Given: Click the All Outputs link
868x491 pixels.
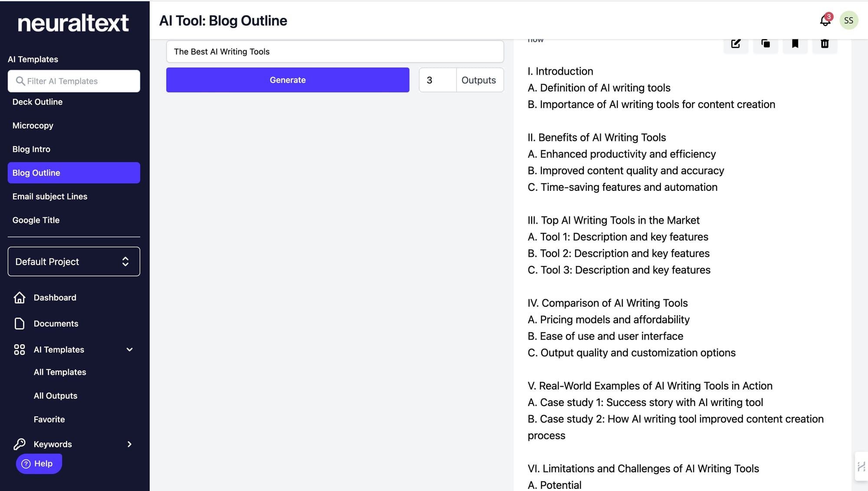Looking at the screenshot, I should pyautogui.click(x=56, y=396).
